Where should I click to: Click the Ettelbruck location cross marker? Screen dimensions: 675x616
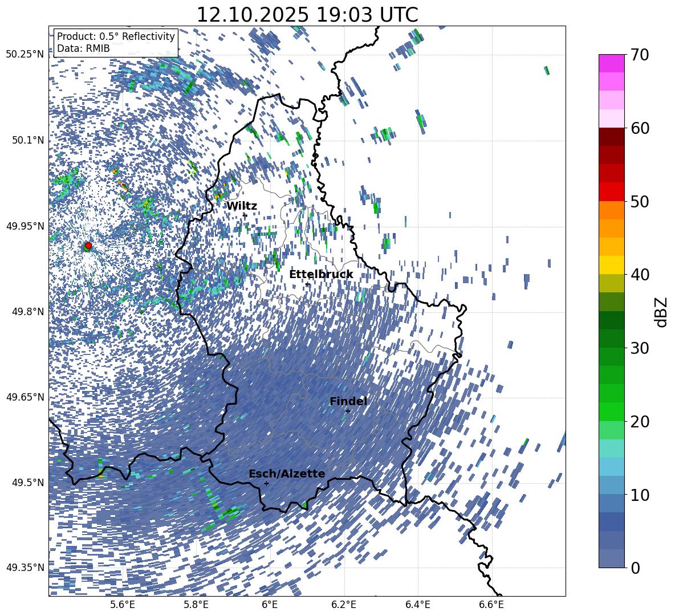point(307,284)
